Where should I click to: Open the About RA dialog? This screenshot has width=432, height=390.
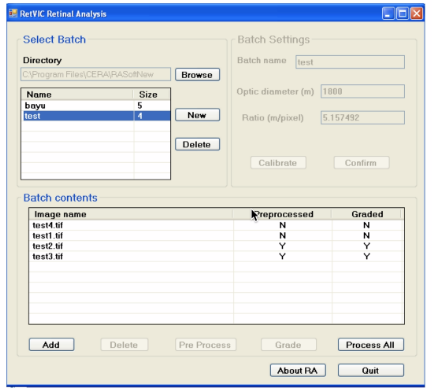click(298, 370)
